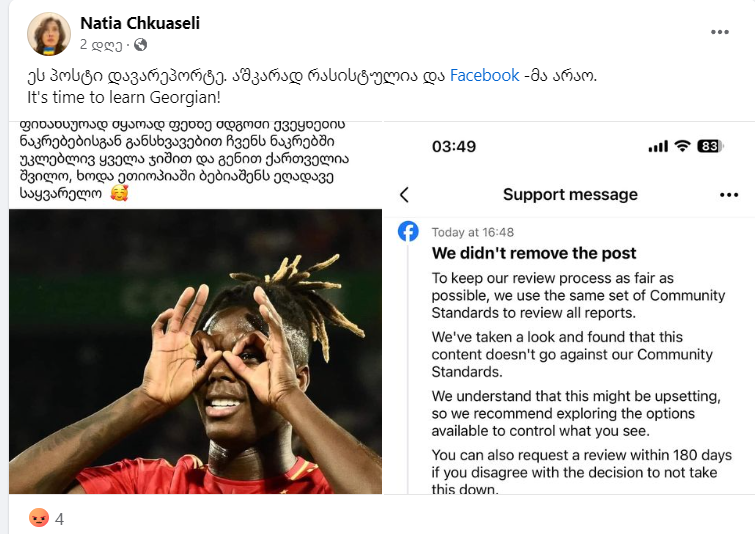
Task: Open the reactions count of 4
Action: coord(59,519)
